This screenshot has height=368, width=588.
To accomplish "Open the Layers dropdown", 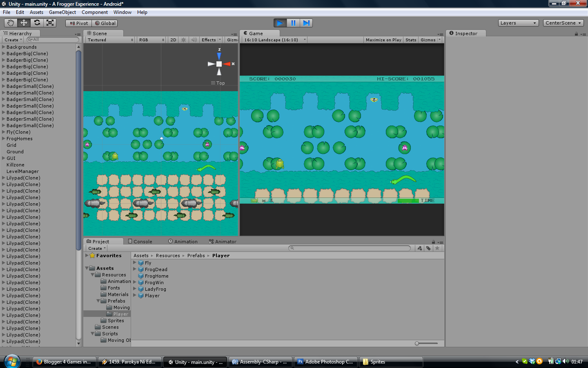I will pos(518,23).
